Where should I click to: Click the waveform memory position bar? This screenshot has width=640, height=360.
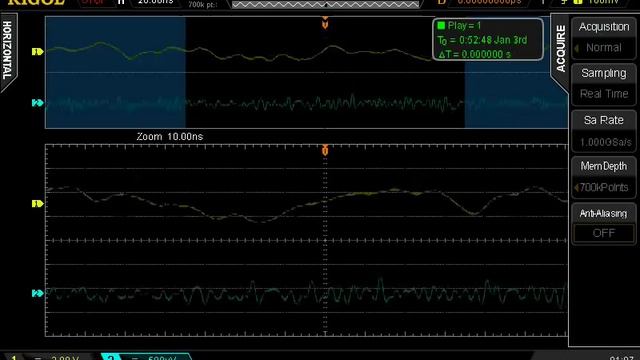325,4
